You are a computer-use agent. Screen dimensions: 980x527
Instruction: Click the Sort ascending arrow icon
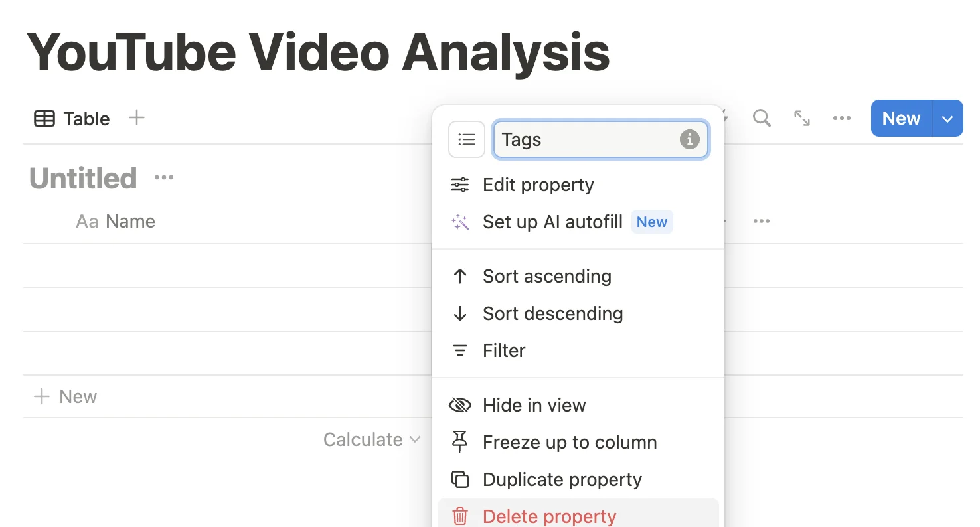[x=460, y=276]
